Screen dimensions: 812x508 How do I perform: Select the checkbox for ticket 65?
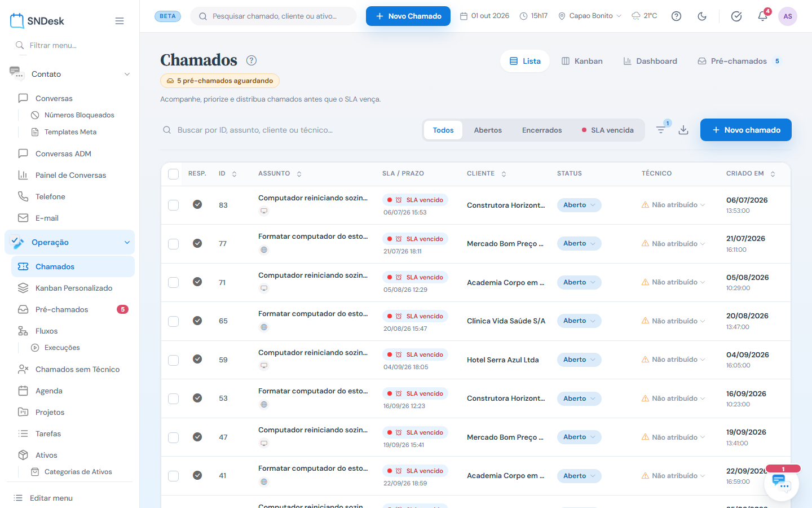click(x=174, y=321)
